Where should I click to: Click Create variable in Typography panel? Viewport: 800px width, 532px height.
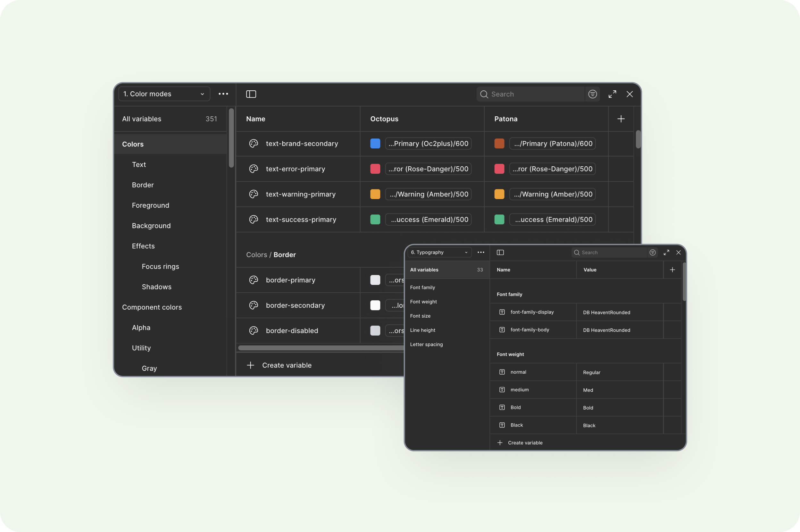coord(525,443)
